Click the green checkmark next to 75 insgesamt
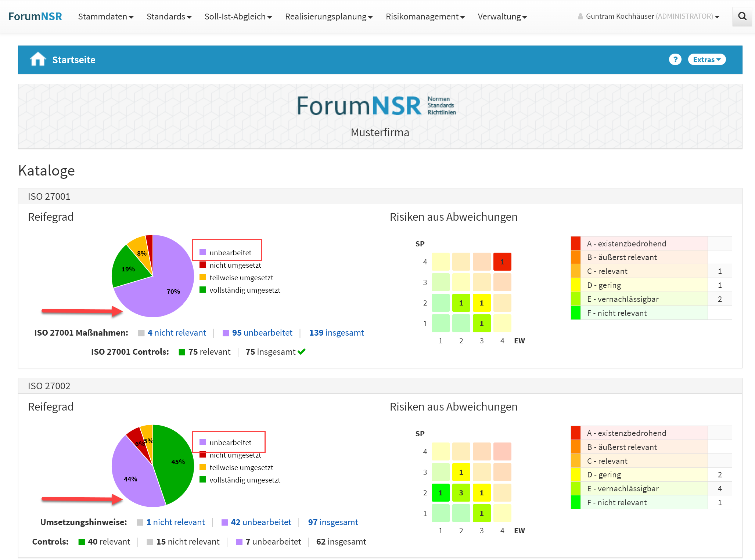 (x=302, y=352)
